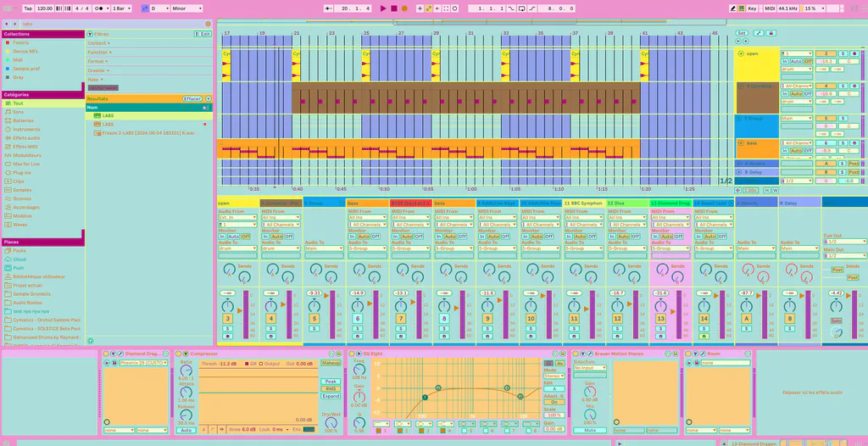Click the Makeup button in Compressor
The width and height of the screenshot is (868, 446).
click(x=330, y=363)
